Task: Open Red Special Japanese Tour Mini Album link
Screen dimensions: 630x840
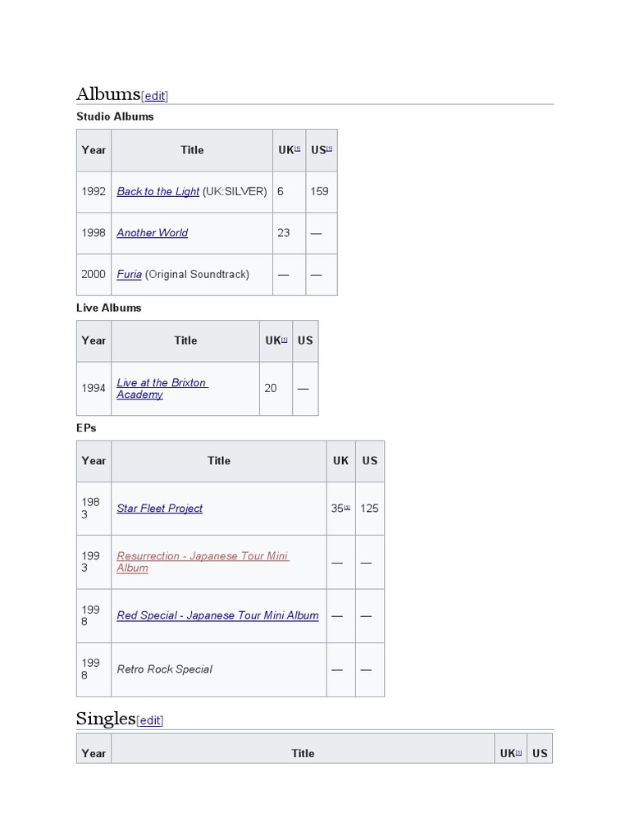Action: pyautogui.click(x=217, y=615)
